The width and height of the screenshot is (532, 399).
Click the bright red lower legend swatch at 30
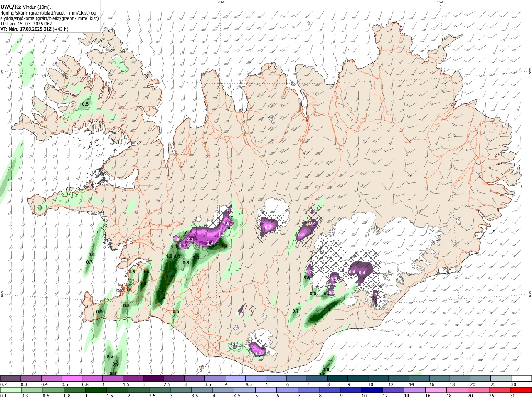521,390
